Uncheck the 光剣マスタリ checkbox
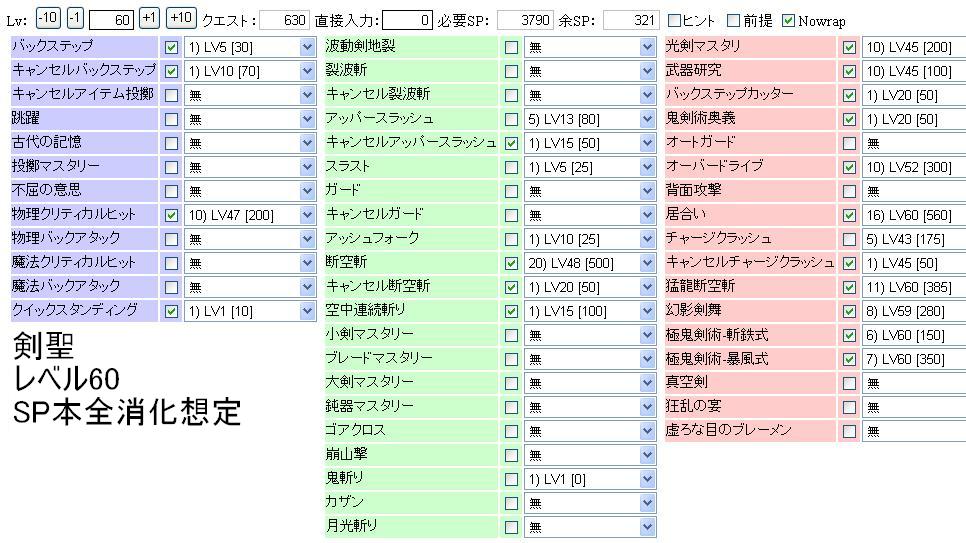 (850, 47)
